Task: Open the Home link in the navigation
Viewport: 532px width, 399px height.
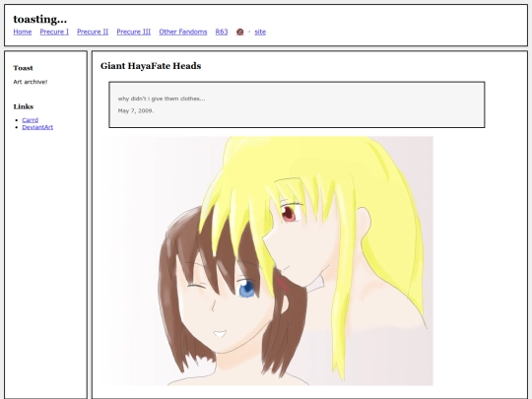Action: pos(23,32)
